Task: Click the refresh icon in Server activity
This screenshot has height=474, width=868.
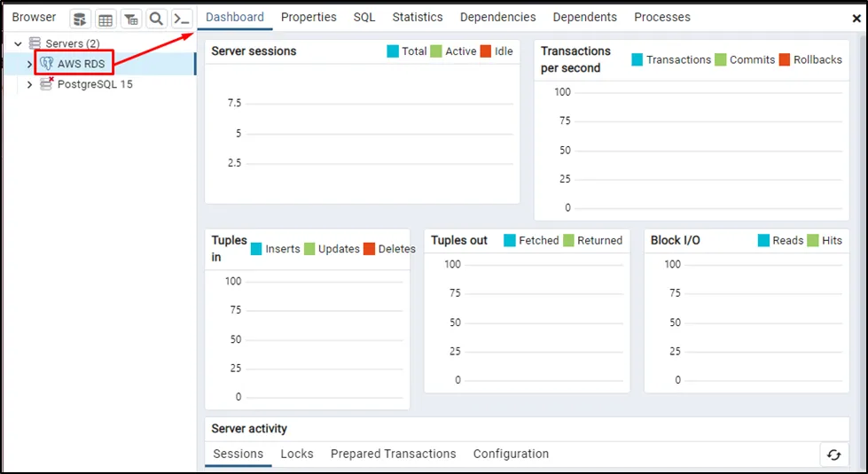Action: tap(833, 455)
